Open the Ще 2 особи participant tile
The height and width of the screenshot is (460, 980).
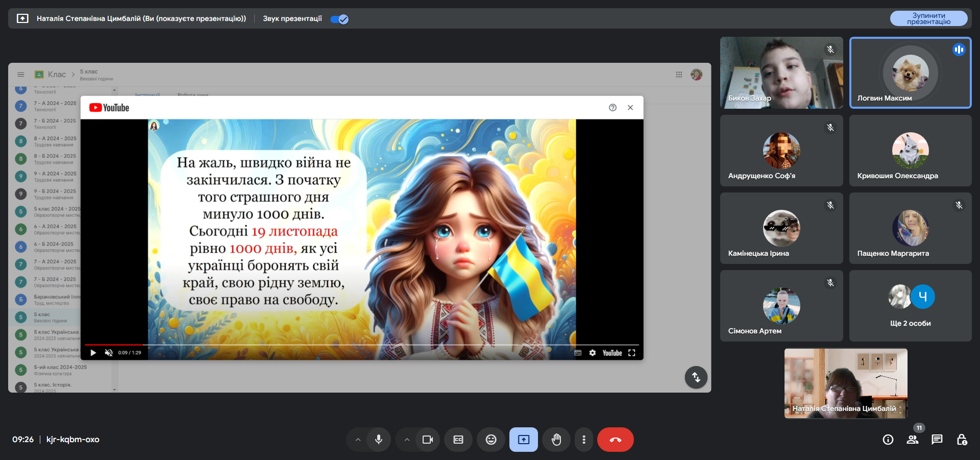[x=910, y=306]
